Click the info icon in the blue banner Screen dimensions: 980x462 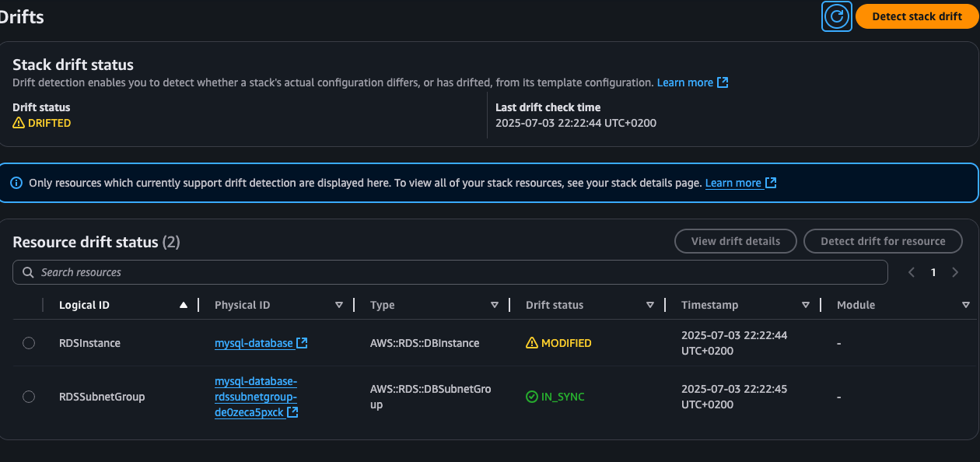pyautogui.click(x=16, y=183)
